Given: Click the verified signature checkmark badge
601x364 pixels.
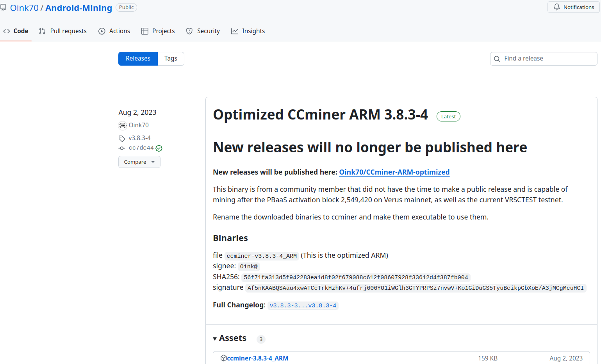Looking at the screenshot, I should point(159,148).
